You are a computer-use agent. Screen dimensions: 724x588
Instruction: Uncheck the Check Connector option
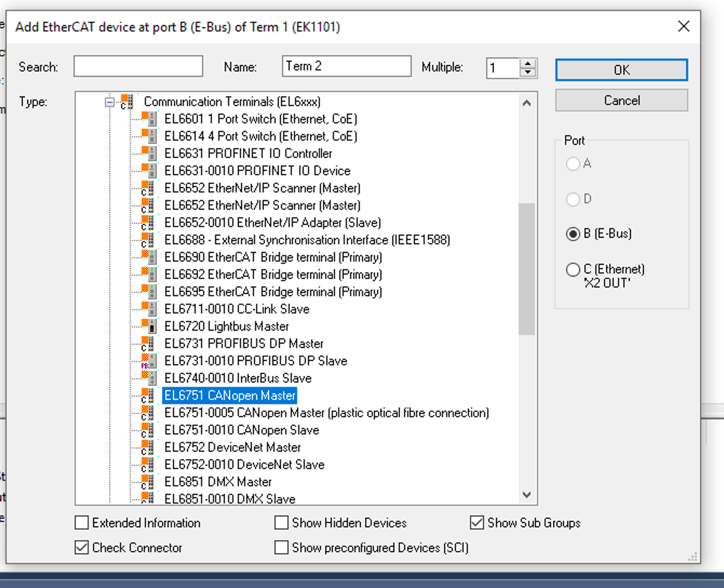[x=81, y=547]
